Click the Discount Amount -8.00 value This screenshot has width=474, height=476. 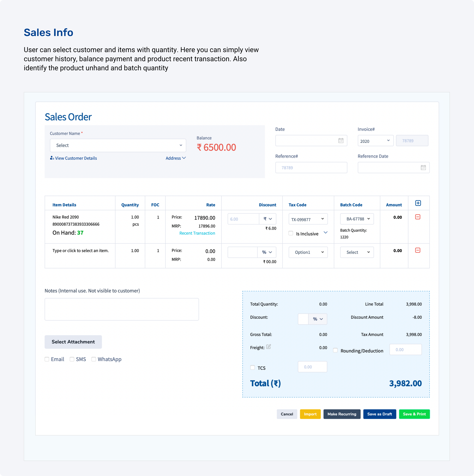coord(417,317)
